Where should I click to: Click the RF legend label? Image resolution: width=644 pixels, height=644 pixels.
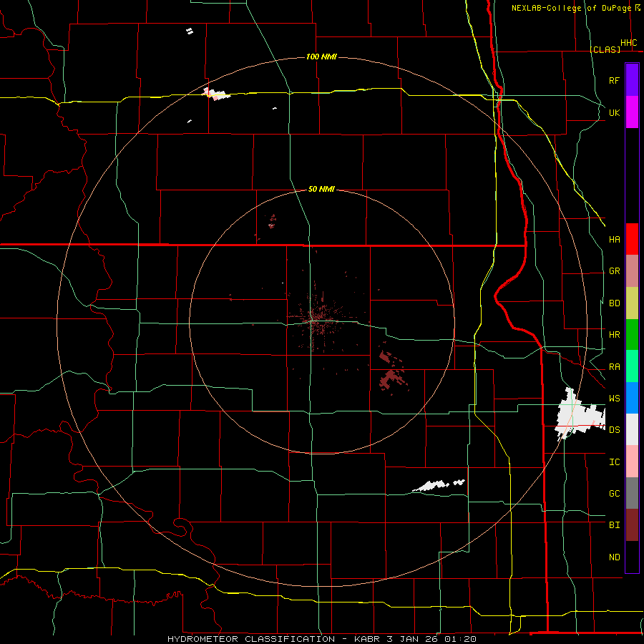coord(614,80)
